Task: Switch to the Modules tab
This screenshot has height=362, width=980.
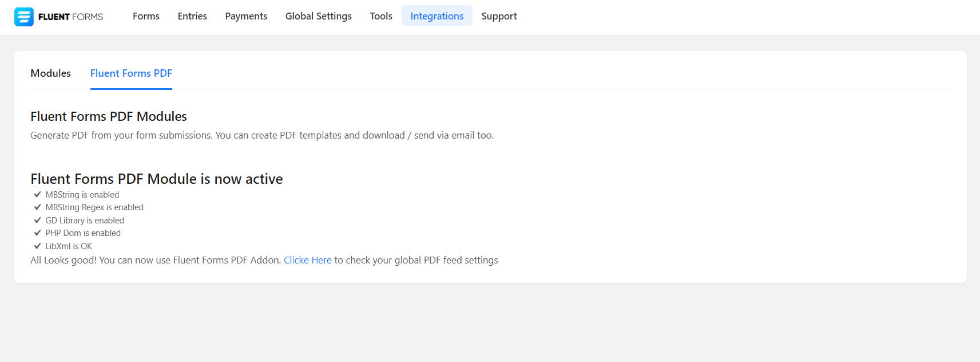Action: 50,73
